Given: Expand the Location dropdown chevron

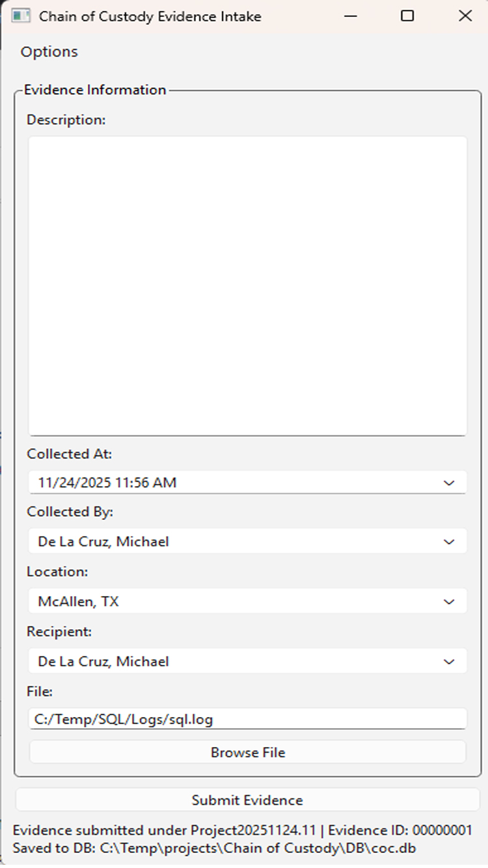Looking at the screenshot, I should pyautogui.click(x=448, y=602).
